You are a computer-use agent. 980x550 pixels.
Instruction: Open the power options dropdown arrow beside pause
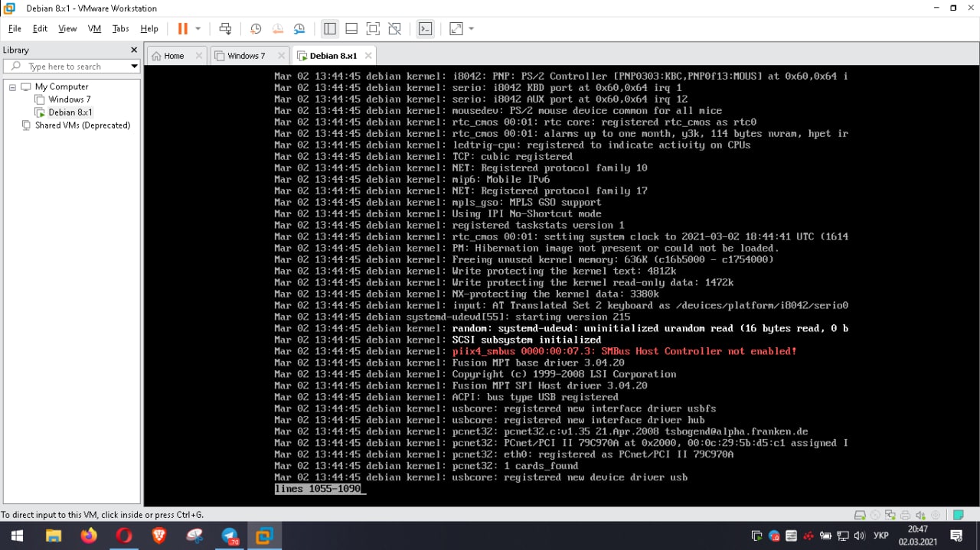point(198,28)
